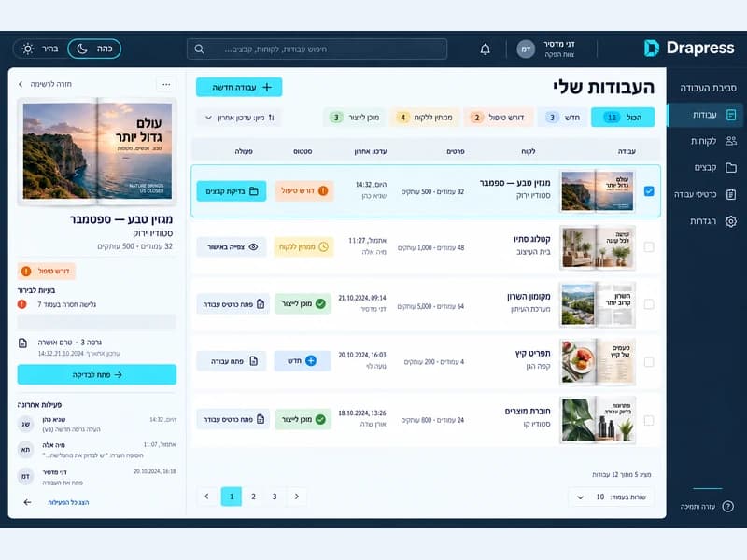Click פתח כרטיס עבודה in מקומון השרון row
Screen dimensions: 747x560
click(233, 304)
